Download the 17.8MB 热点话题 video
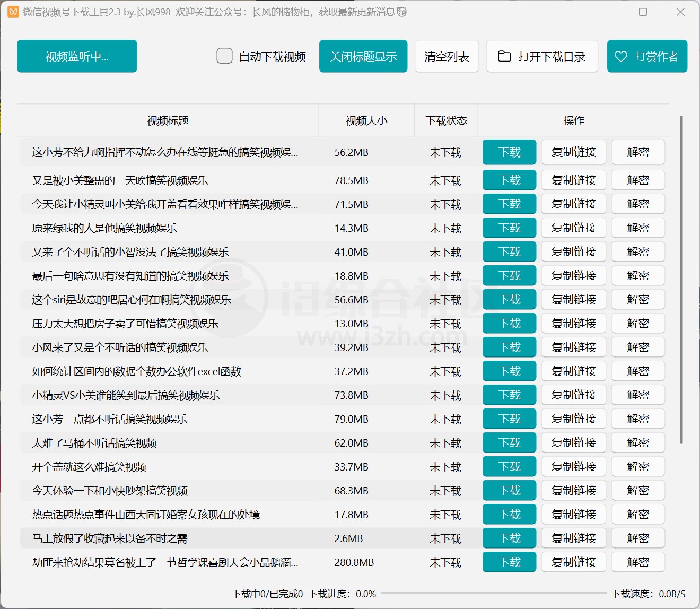The width and height of the screenshot is (700, 609). 509,515
